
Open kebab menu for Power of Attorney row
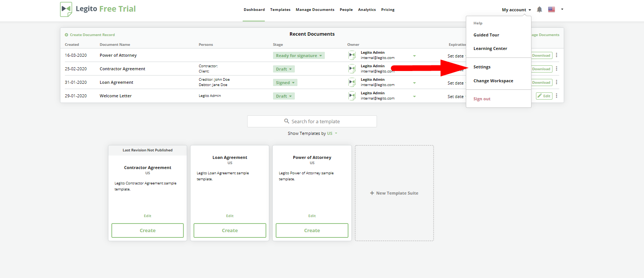point(557,55)
